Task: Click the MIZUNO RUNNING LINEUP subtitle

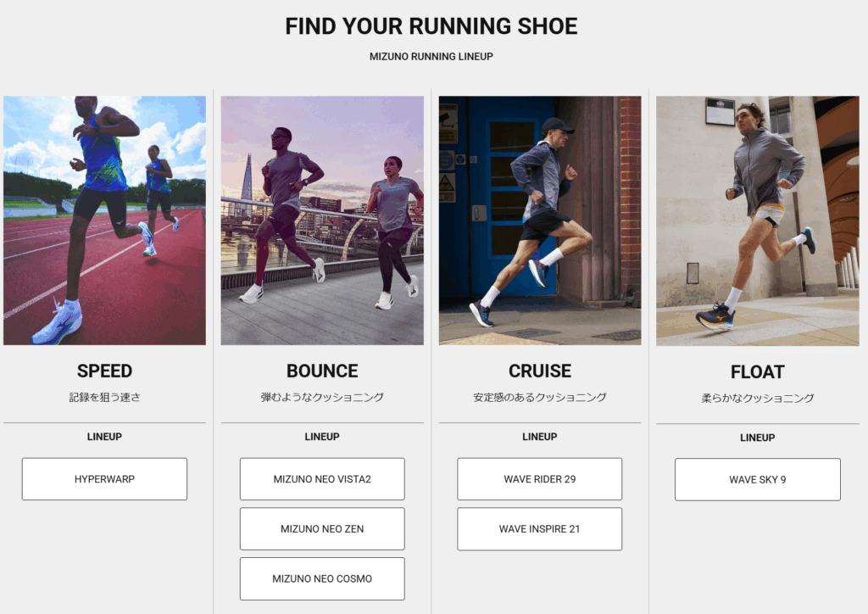Action: pyautogui.click(x=431, y=57)
